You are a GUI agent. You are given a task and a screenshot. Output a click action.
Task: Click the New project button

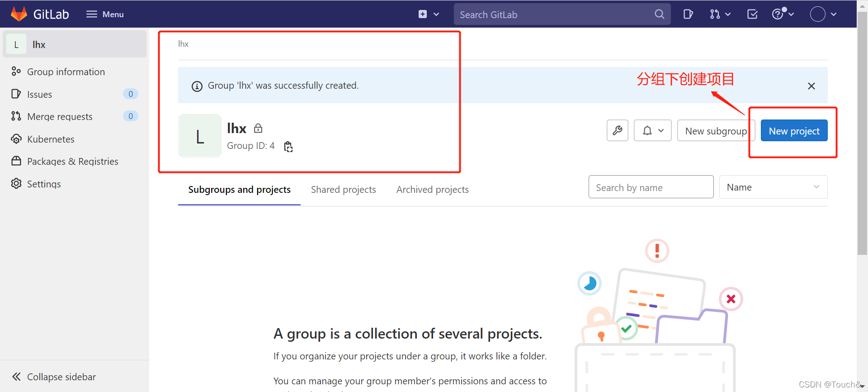click(x=794, y=130)
